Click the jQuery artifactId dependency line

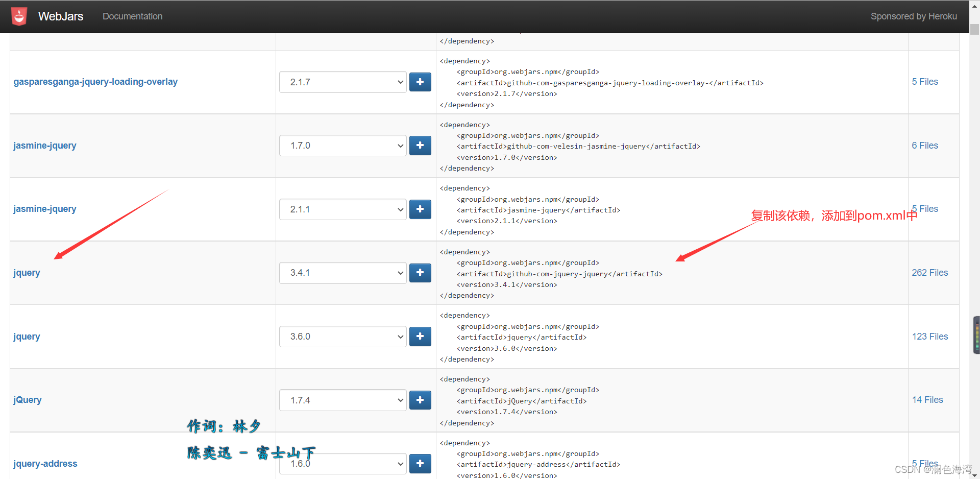pyautogui.click(x=522, y=401)
